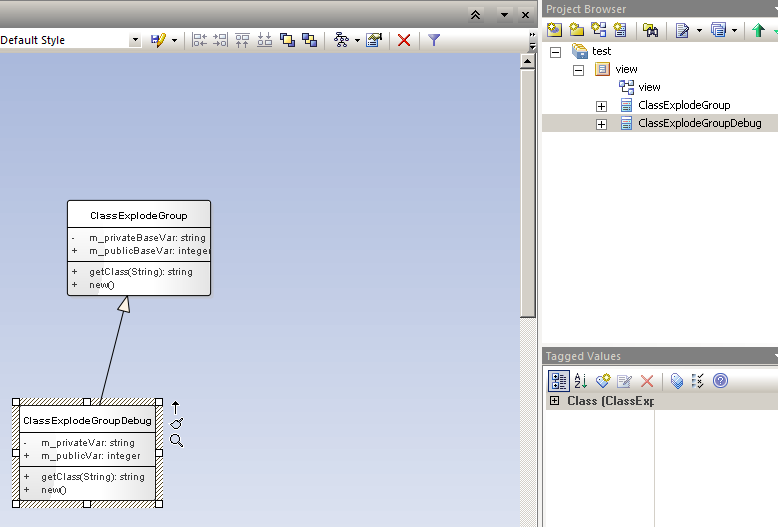Open Tagged Values help icon
This screenshot has width=778, height=527.
(x=720, y=381)
